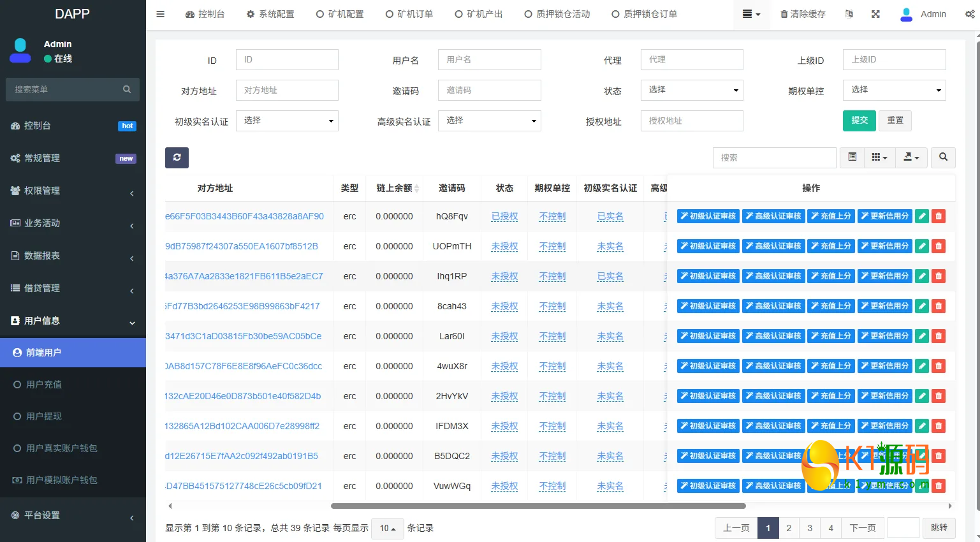
Task: Select 用户提现 in sidebar submenu
Action: coord(73,416)
